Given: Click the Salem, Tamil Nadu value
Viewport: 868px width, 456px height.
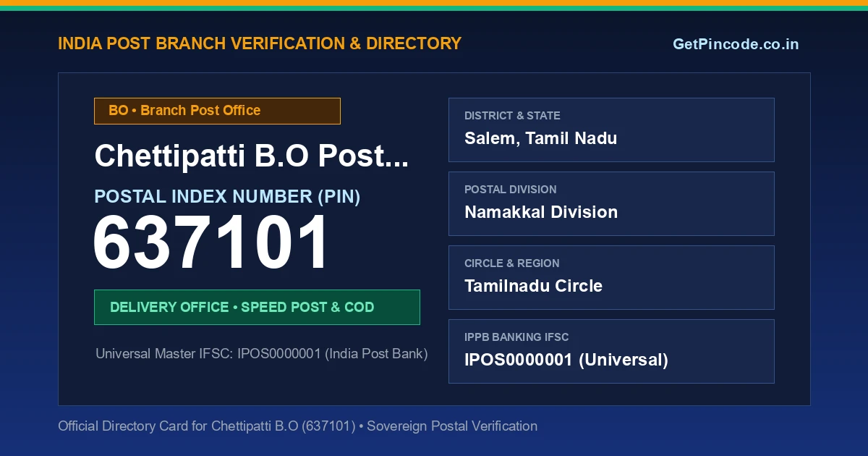Looking at the screenshot, I should 540,138.
